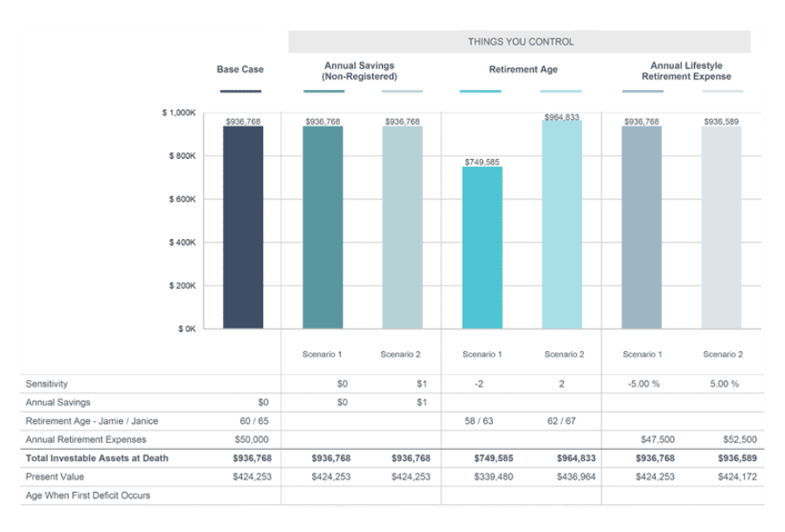Click the 58 / 63 retirement age cell

tap(481, 421)
